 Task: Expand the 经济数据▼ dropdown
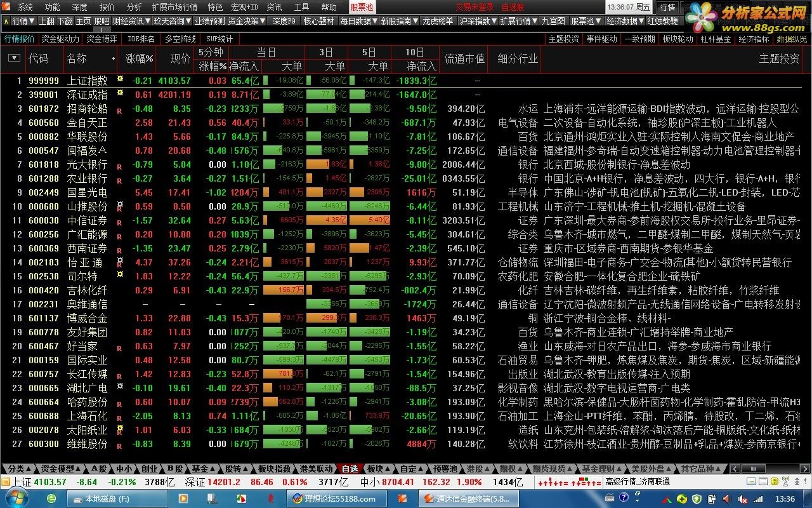coord(625,21)
